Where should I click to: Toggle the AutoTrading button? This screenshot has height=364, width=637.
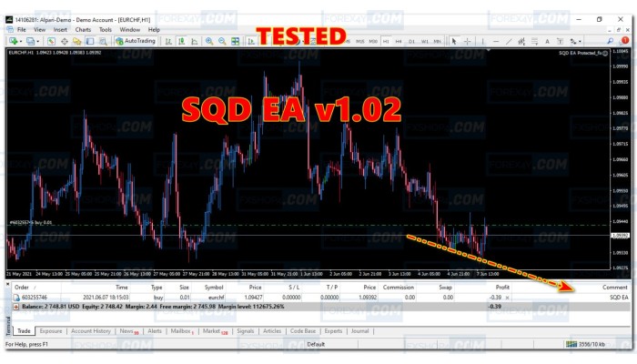[136, 41]
